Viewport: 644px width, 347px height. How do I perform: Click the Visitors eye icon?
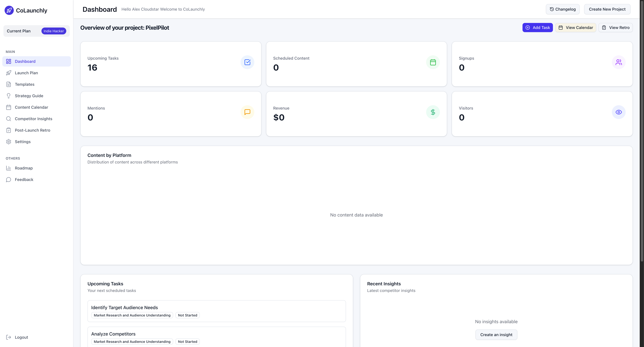tap(619, 112)
